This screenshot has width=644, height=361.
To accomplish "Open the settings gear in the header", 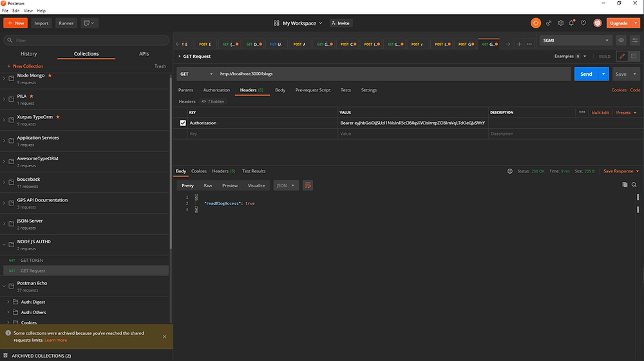I will (561, 23).
